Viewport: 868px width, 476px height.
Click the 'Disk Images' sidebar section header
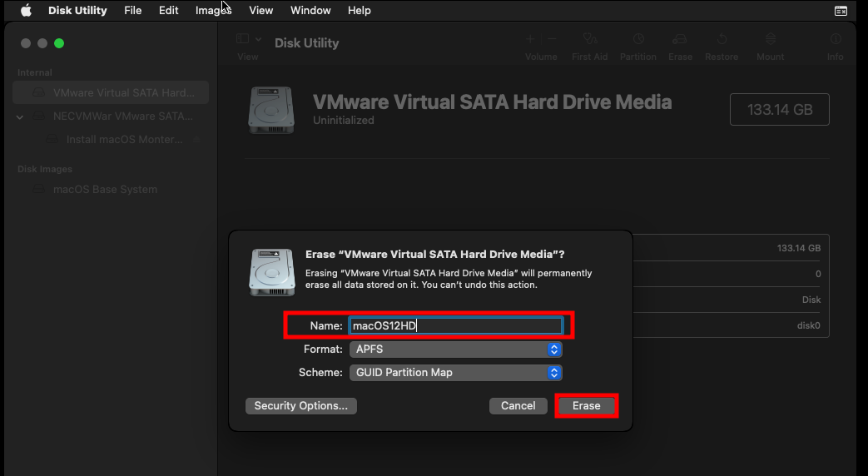tap(45, 169)
